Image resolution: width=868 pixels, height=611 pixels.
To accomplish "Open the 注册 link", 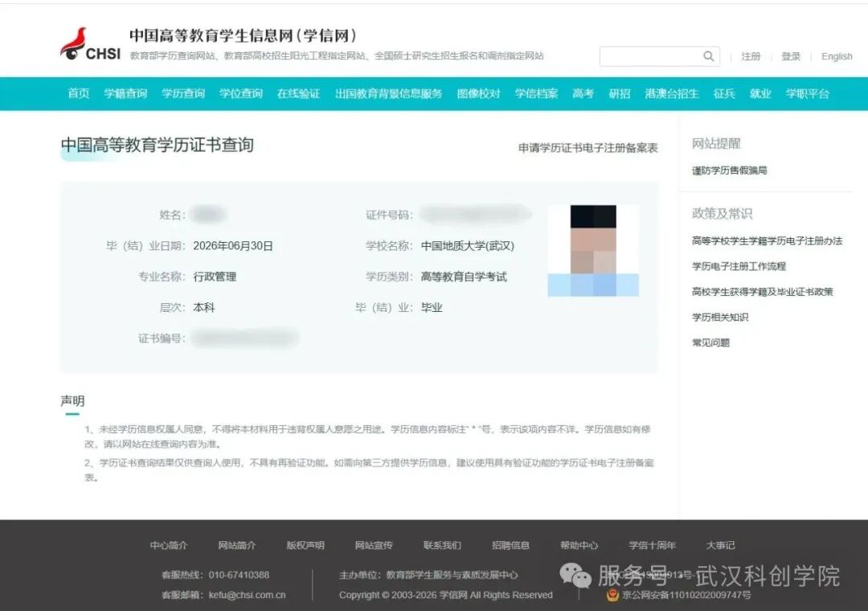I will (x=751, y=56).
